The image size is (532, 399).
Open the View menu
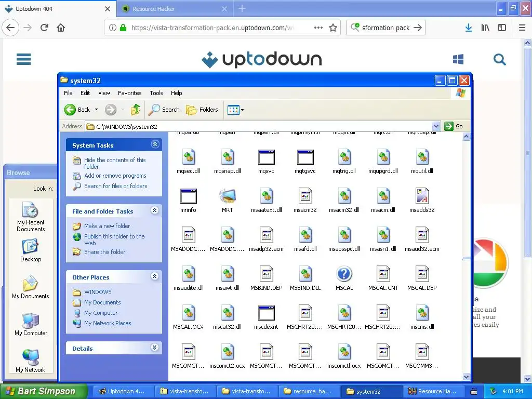pyautogui.click(x=104, y=93)
